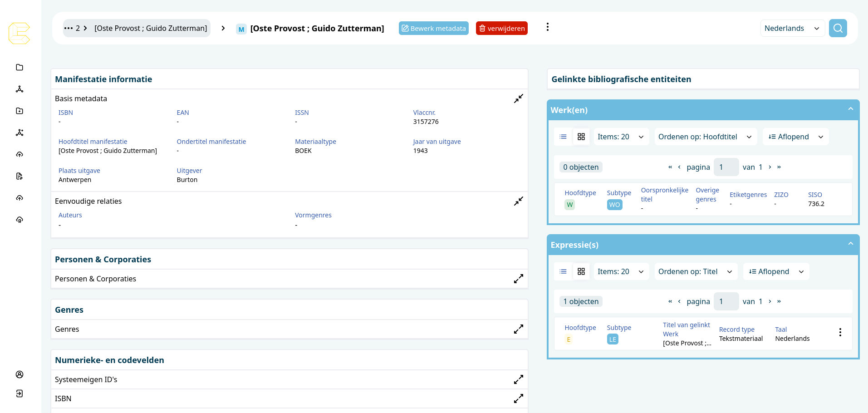Screen dimensions: 868x413
Task: Open Ordenen op: Hoofdtitel dropdown
Action: pyautogui.click(x=705, y=137)
